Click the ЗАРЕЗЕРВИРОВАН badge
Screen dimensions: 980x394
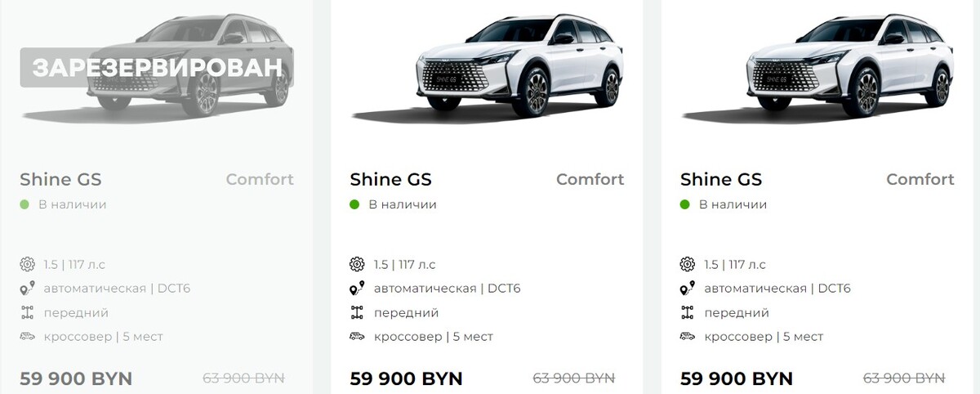pyautogui.click(x=157, y=68)
